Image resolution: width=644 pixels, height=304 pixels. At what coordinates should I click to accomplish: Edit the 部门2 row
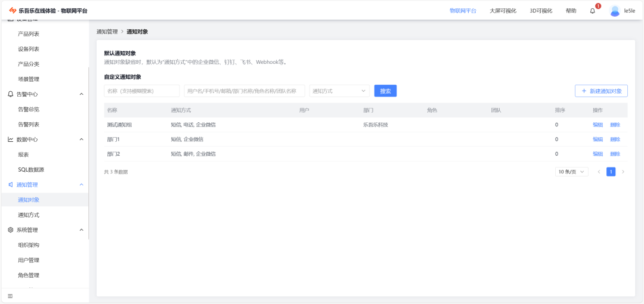[x=597, y=154]
